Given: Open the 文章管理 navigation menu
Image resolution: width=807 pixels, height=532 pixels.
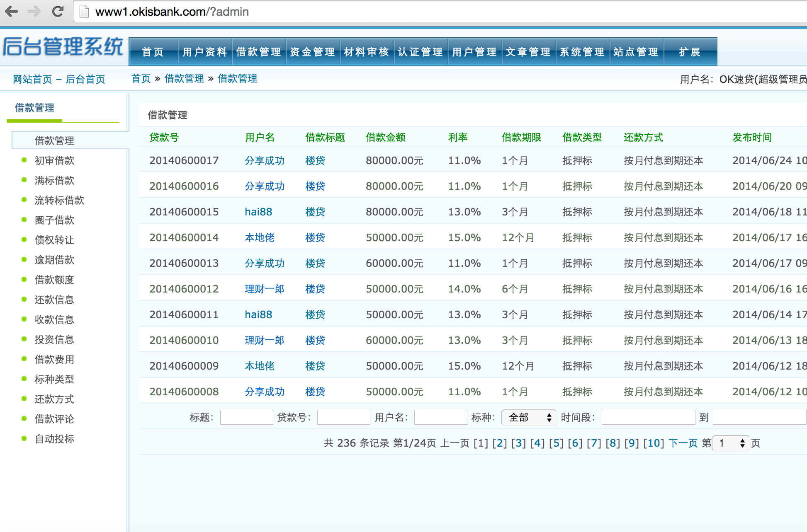Looking at the screenshot, I should (529, 52).
